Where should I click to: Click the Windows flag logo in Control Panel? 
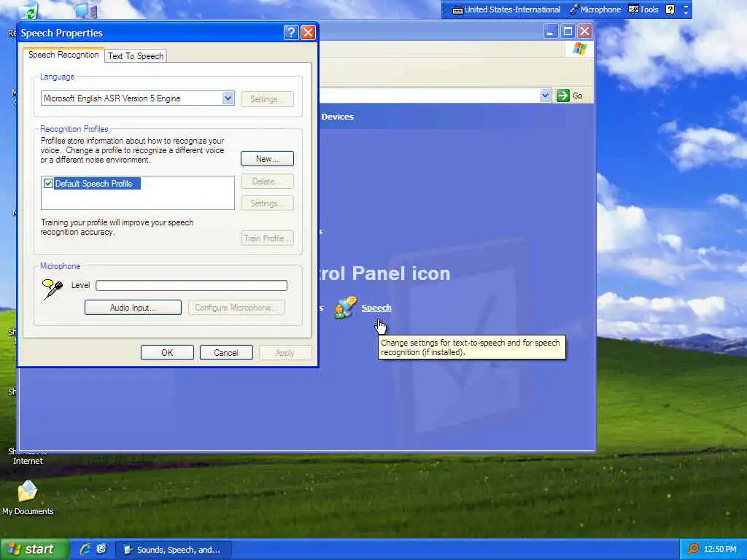pyautogui.click(x=580, y=49)
